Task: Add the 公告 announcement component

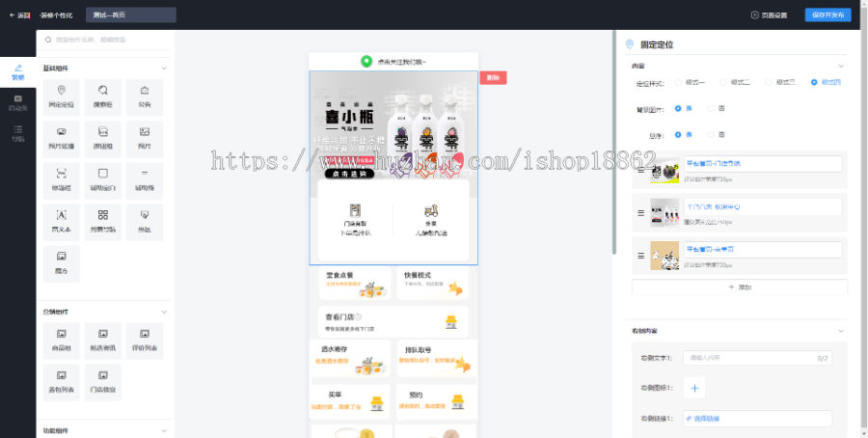Action: 145,97
